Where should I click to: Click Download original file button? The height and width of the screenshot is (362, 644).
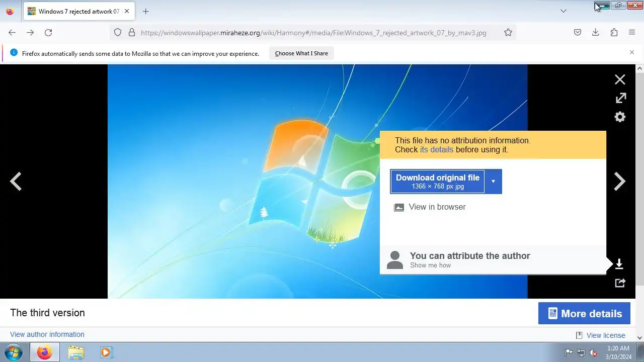(437, 182)
